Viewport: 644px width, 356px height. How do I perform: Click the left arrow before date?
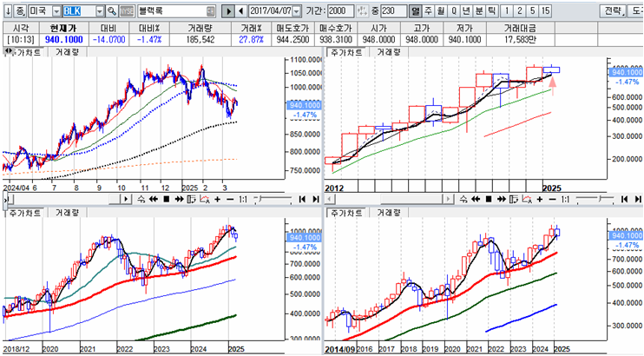pyautogui.click(x=241, y=11)
